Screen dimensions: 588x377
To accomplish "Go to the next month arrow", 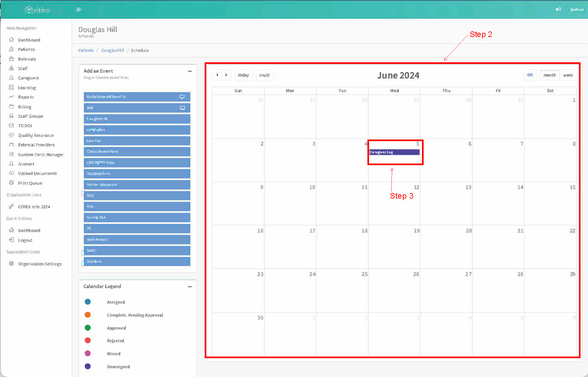I will (226, 75).
